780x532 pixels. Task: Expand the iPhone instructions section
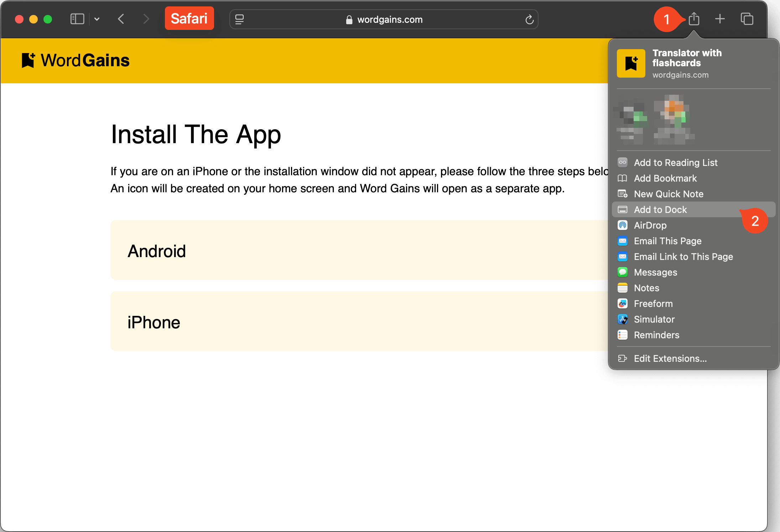360,321
